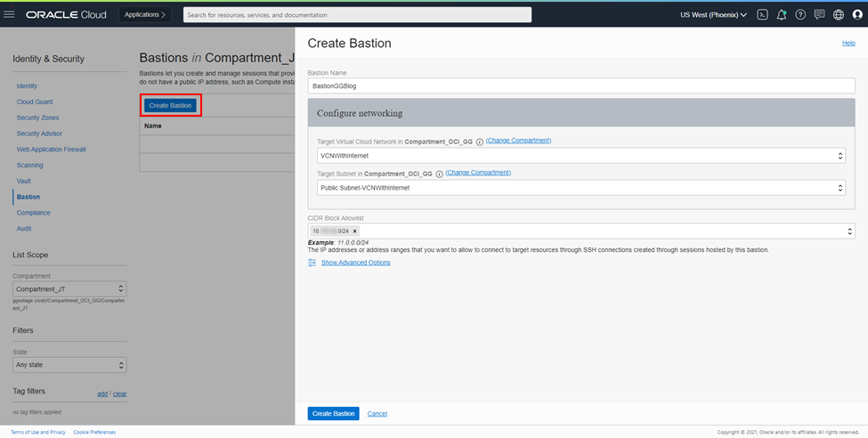Screen dimensions: 868x438
Task: Open the chat support icon
Action: [x=819, y=15]
